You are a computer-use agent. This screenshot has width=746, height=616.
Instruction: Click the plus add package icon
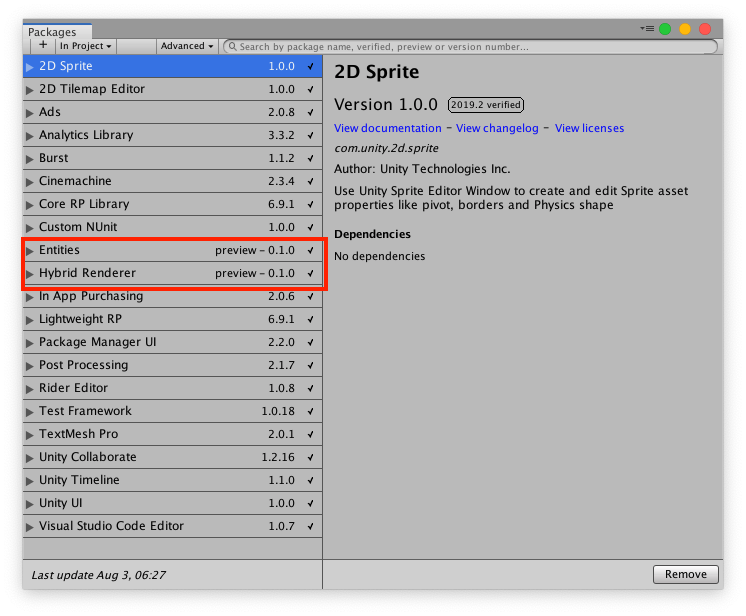coord(43,45)
